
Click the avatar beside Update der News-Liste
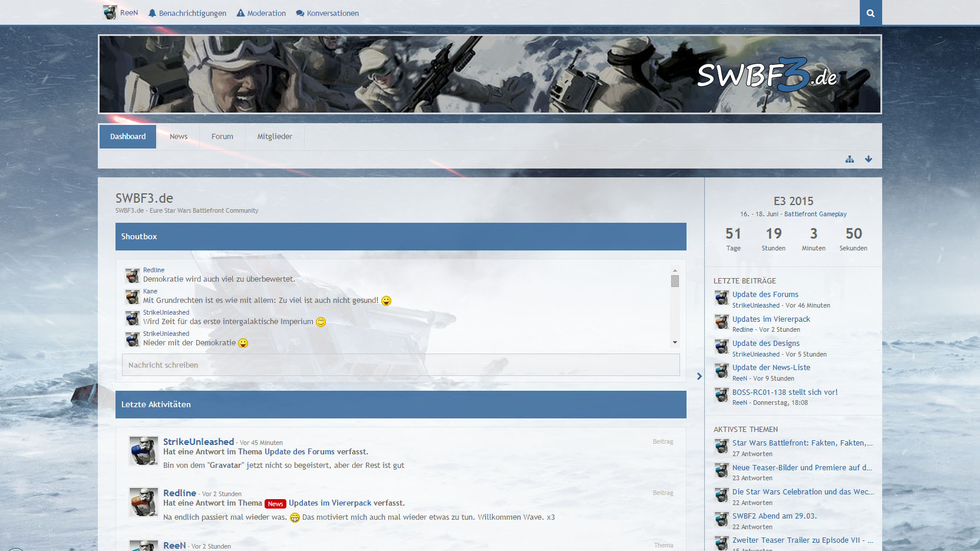[x=722, y=371]
